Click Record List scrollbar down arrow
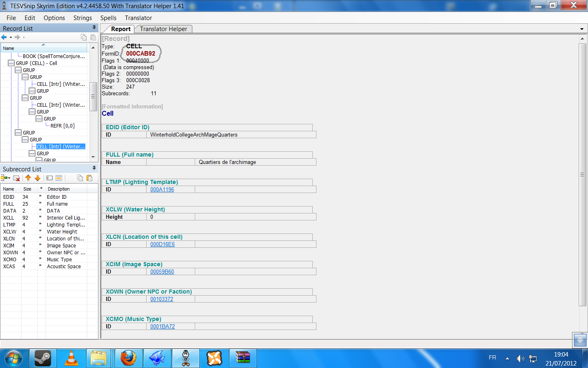Screen dimensions: 588x368 pos(93,157)
